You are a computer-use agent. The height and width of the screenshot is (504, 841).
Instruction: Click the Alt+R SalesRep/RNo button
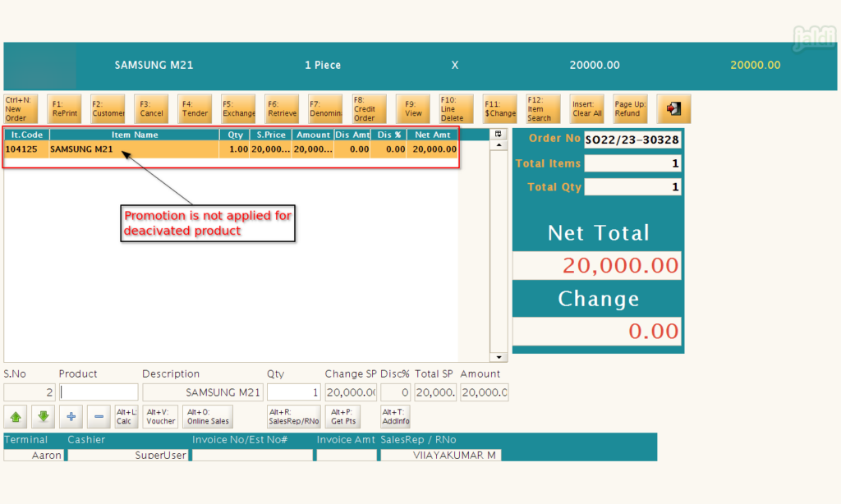point(293,417)
